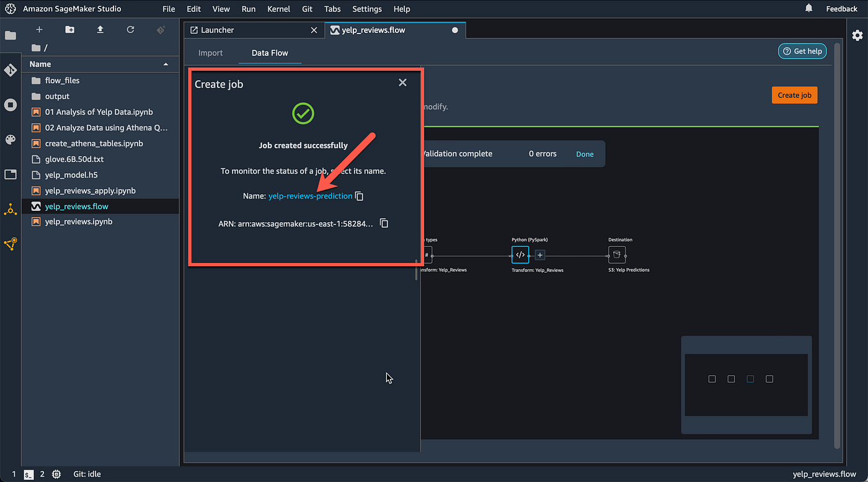The height and width of the screenshot is (482, 868).
Task: Open the Git sidebar panel
Action: (x=11, y=70)
